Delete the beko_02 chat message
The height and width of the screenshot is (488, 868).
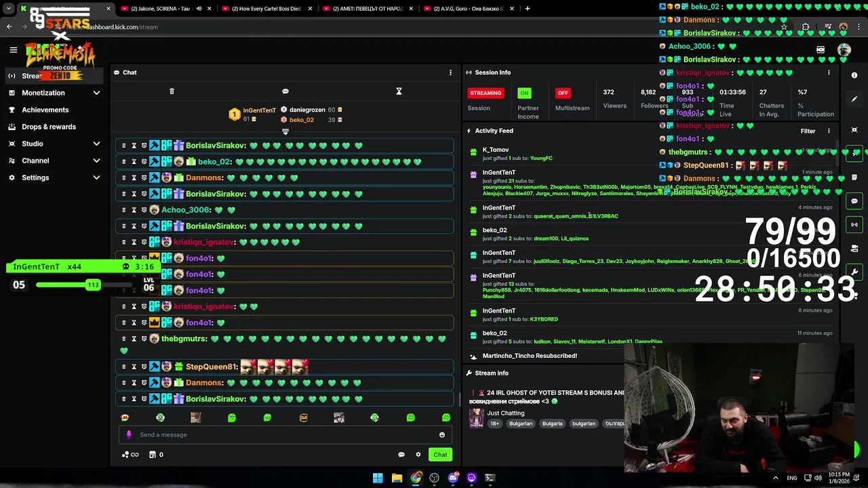123,161
